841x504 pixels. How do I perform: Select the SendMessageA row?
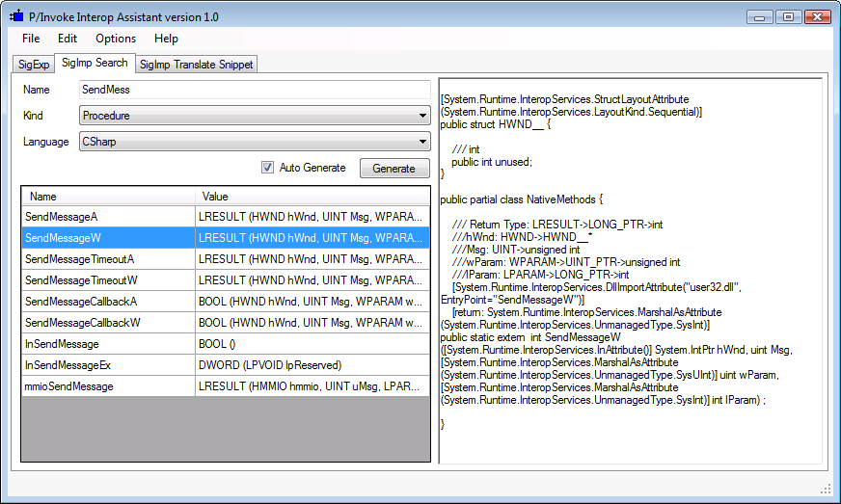coord(108,217)
